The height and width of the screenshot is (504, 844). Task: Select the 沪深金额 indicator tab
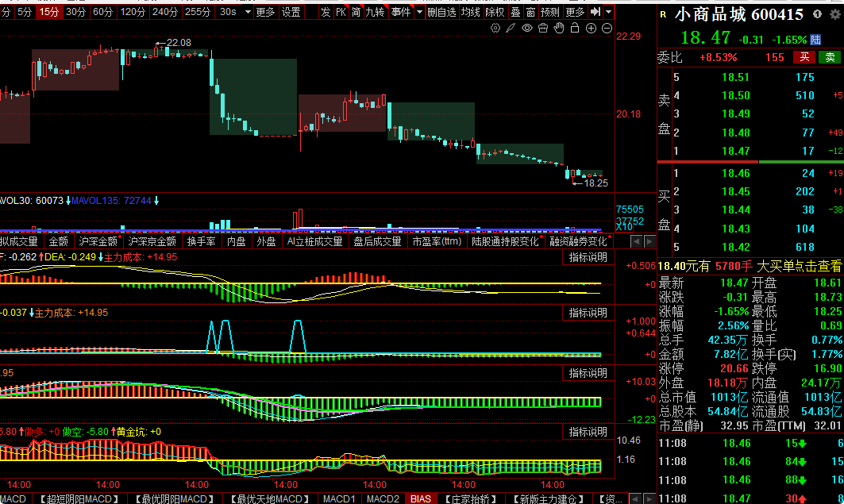pos(98,241)
